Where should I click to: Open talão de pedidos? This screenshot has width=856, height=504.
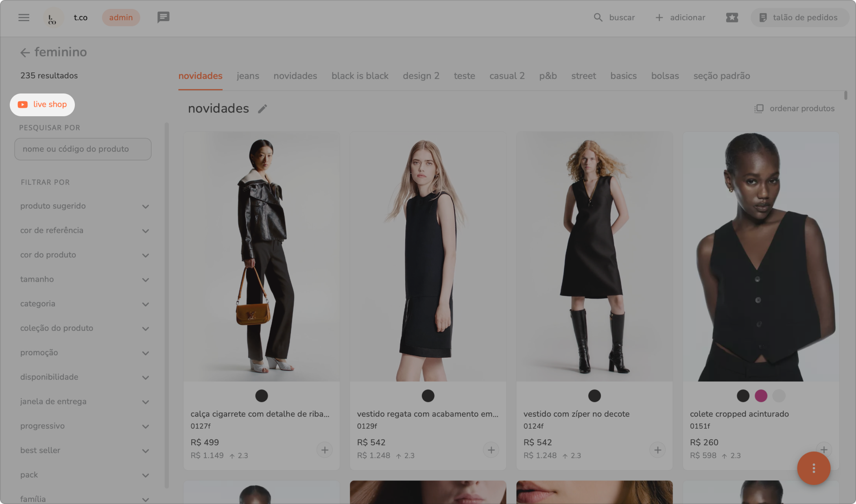pyautogui.click(x=799, y=17)
